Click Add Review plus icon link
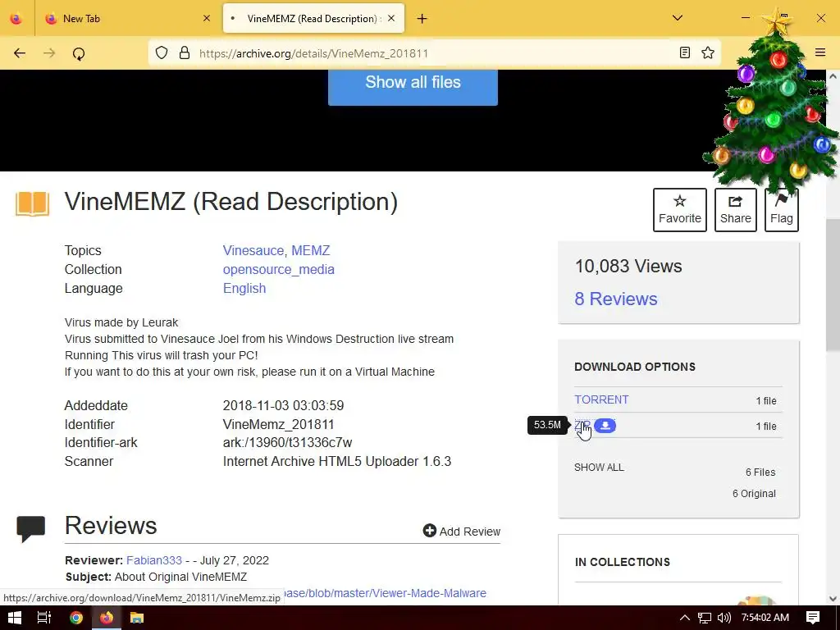Image resolution: width=840 pixels, height=630 pixels. pyautogui.click(x=462, y=531)
